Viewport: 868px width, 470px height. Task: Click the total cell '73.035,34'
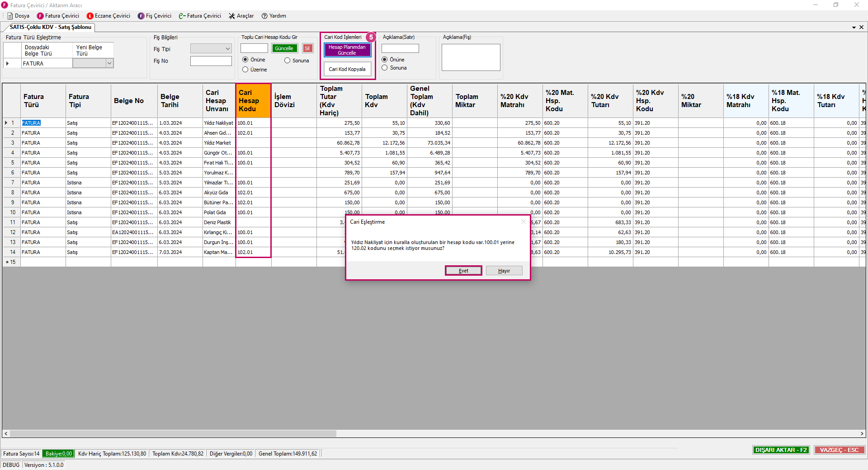click(x=429, y=143)
